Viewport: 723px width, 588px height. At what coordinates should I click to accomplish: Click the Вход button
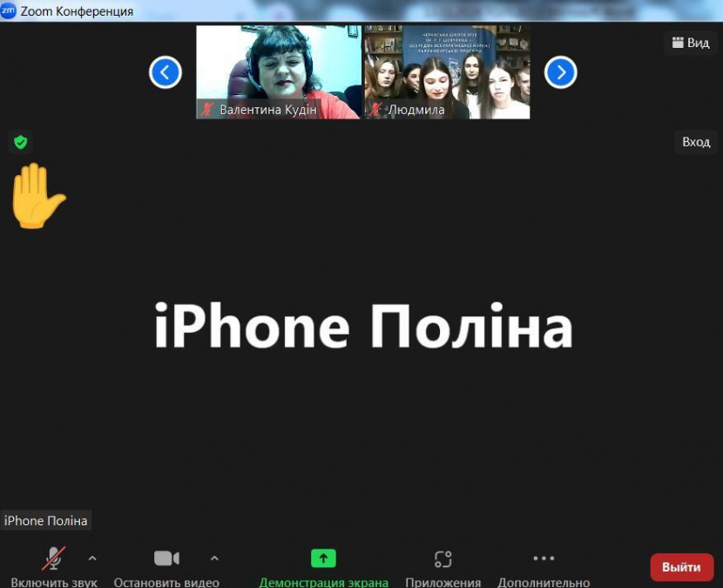click(696, 142)
